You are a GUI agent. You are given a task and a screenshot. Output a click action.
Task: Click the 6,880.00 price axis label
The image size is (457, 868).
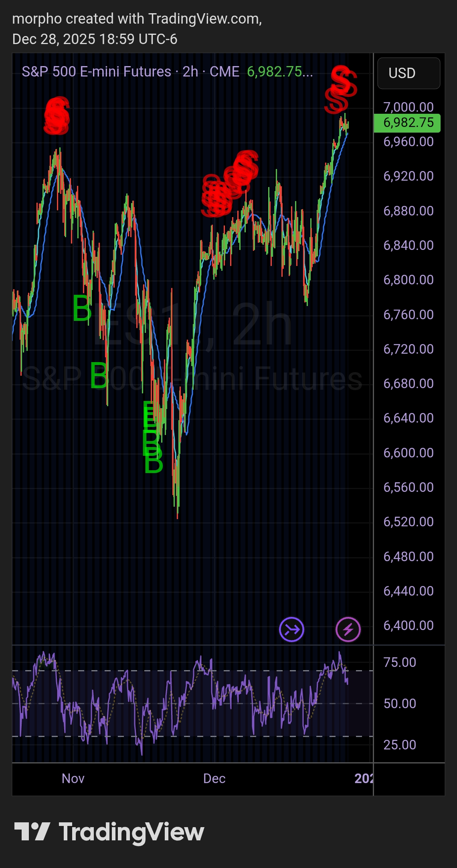click(x=408, y=211)
